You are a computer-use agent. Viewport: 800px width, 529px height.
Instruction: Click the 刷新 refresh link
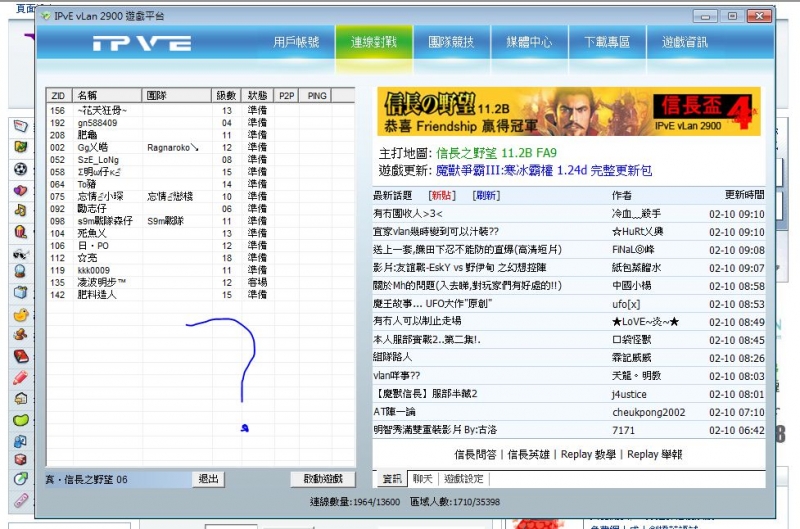point(486,195)
